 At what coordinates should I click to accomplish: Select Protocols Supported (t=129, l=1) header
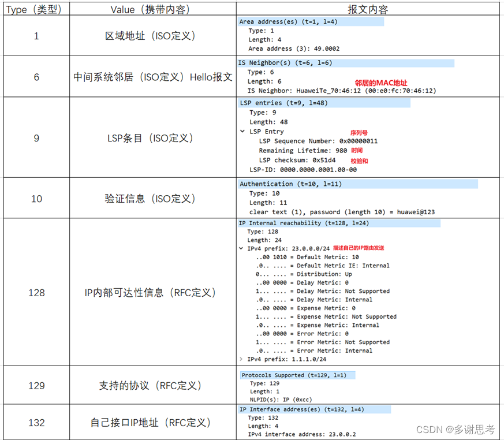[298, 375]
